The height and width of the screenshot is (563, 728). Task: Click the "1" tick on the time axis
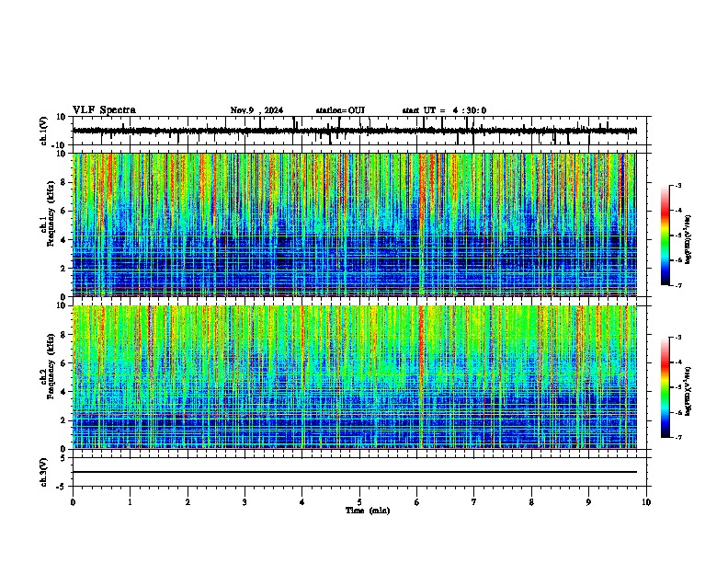(130, 502)
